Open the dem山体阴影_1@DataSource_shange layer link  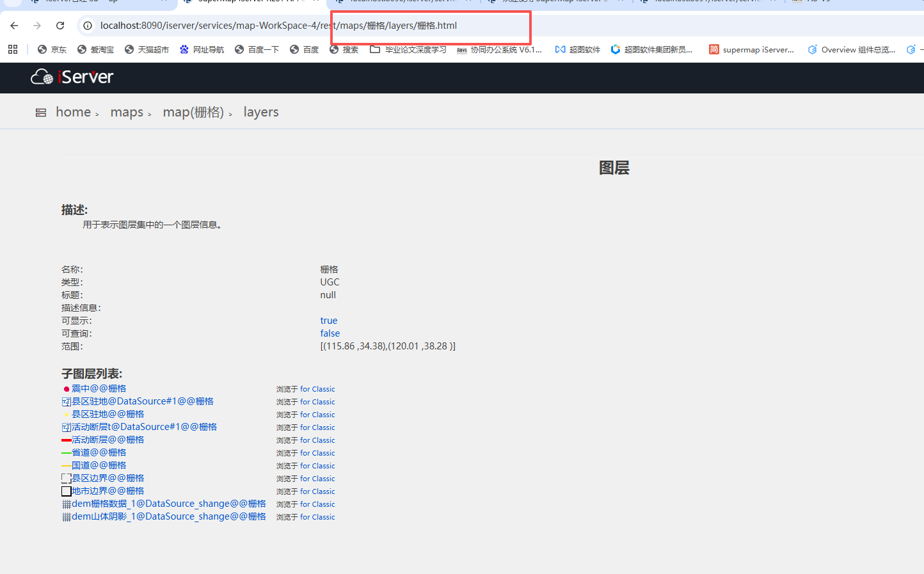click(x=168, y=516)
